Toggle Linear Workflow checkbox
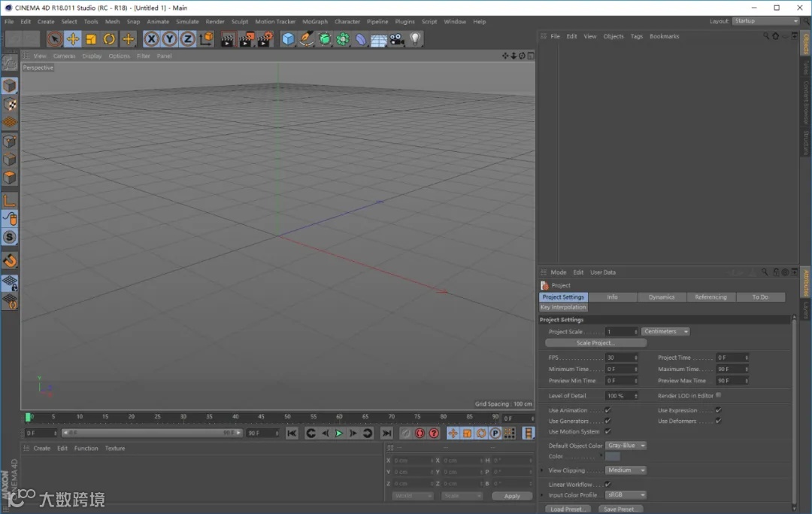The width and height of the screenshot is (812, 514). click(x=608, y=484)
